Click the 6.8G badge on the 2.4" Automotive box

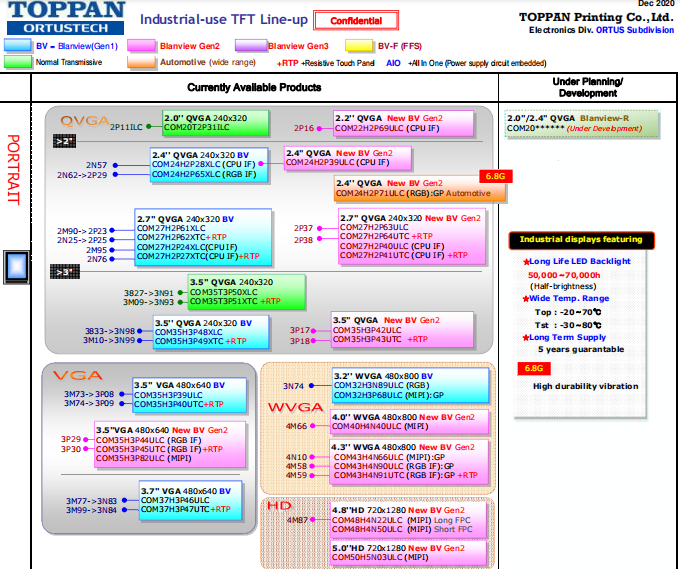(495, 176)
